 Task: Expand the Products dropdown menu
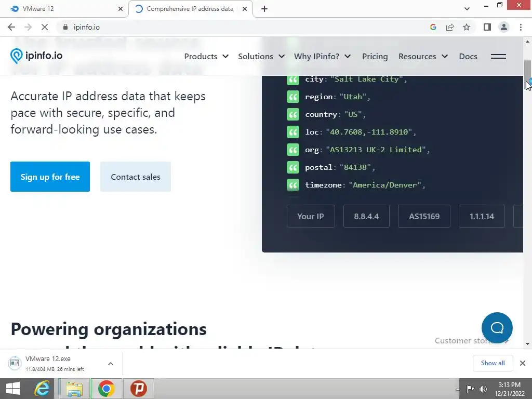click(206, 56)
